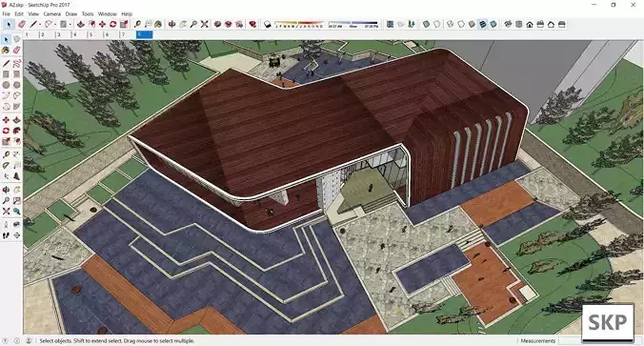Switch to scene tab 7
Viewport: 644px width, 346px height.
point(128,34)
